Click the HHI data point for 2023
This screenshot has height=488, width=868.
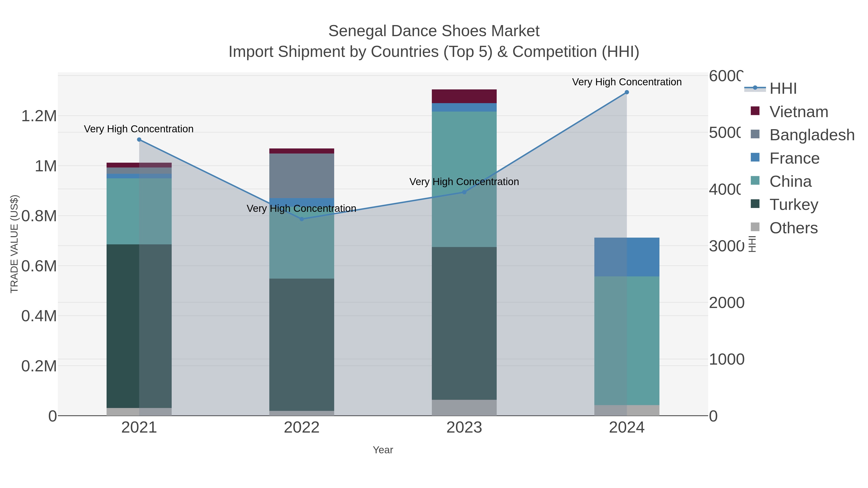(464, 192)
